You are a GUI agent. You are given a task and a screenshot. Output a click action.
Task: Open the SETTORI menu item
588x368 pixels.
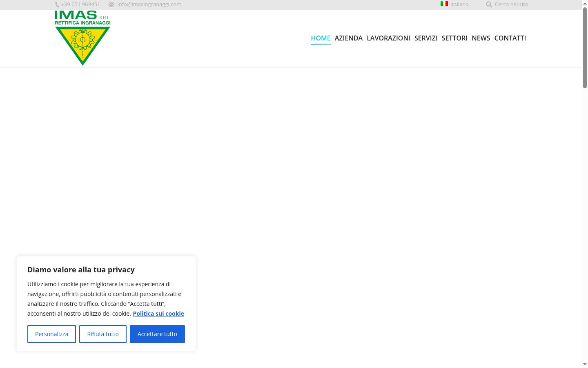pyautogui.click(x=454, y=38)
